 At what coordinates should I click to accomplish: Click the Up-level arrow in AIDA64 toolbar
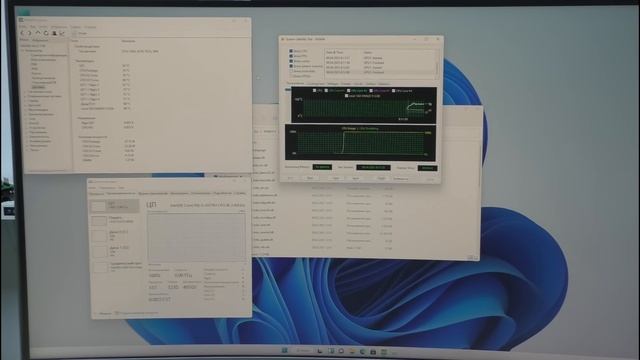pos(38,33)
